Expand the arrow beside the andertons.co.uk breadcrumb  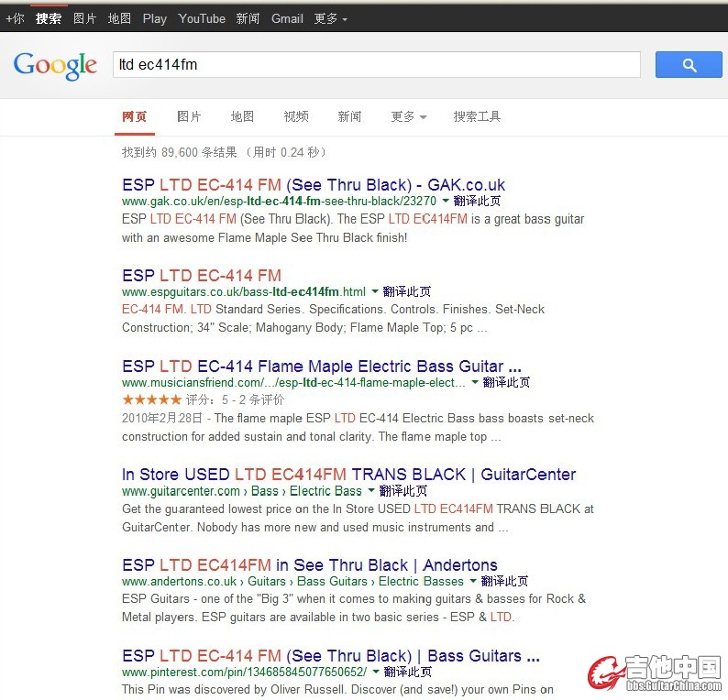click(472, 581)
